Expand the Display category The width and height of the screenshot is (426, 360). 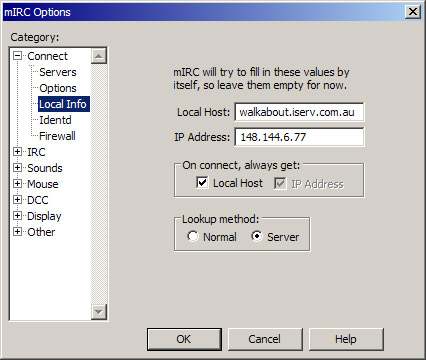click(x=17, y=216)
